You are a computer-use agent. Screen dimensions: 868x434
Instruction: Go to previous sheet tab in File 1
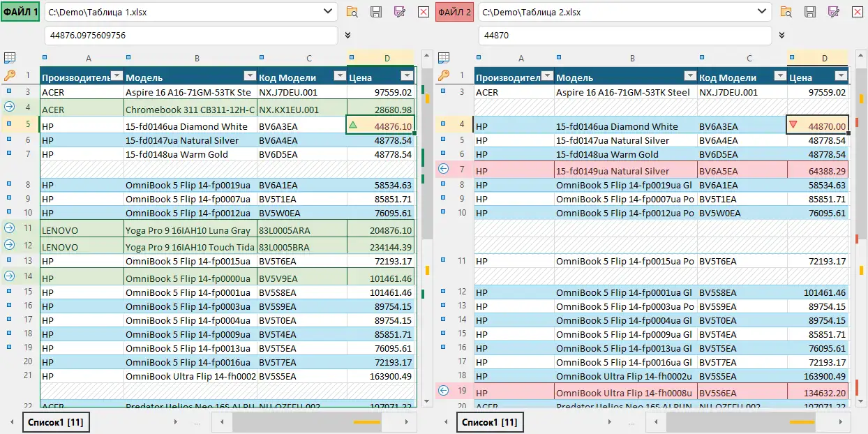[12, 422]
